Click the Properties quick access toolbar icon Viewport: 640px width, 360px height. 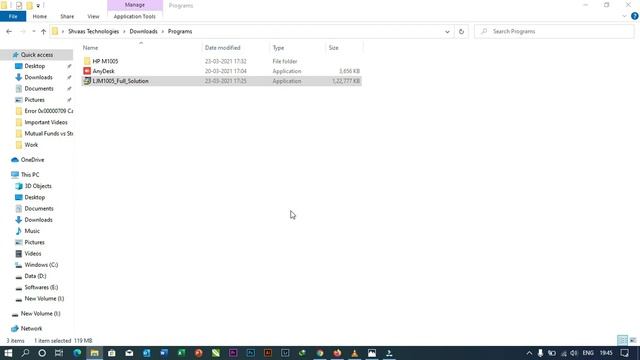click(x=19, y=5)
